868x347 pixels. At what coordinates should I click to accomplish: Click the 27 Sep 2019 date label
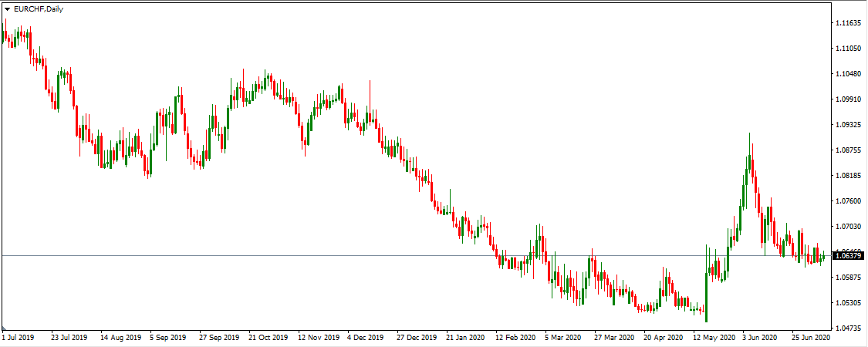coord(218,337)
